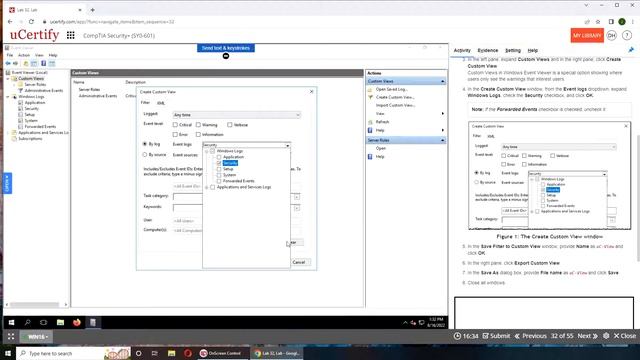
Task: Click the folder icon next to Open Saved Log
Action: 370,89
